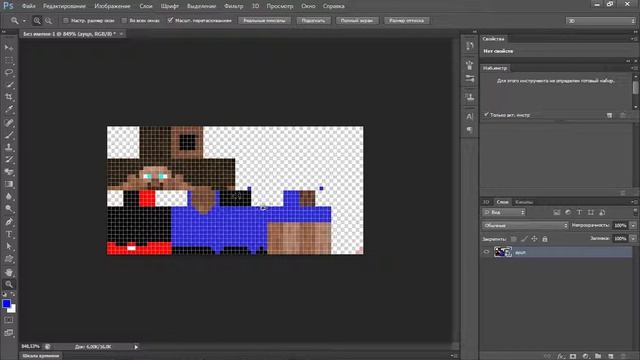Viewport: 640px width, 360px height.
Task: Select the Lasso tool
Action: (x=9, y=72)
